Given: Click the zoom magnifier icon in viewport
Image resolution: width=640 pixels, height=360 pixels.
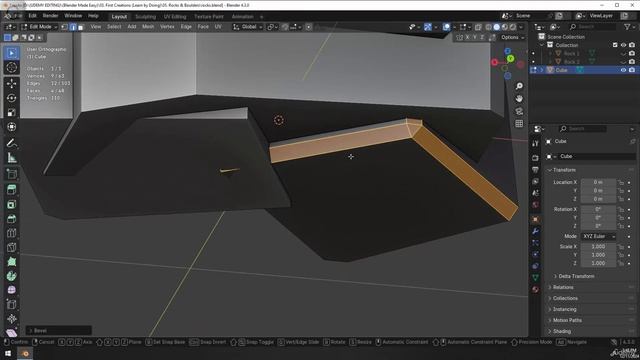Looking at the screenshot, I should pos(519,86).
